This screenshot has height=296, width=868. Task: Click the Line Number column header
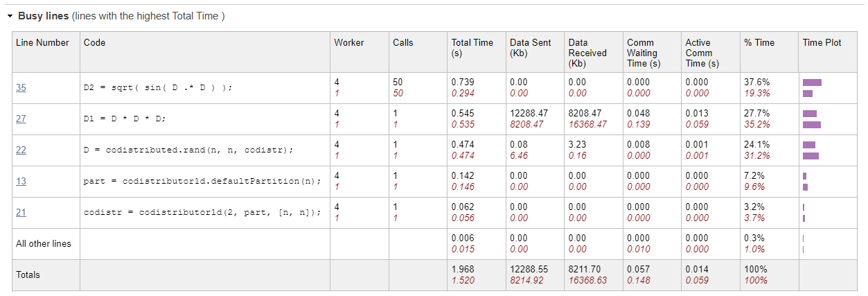point(42,43)
